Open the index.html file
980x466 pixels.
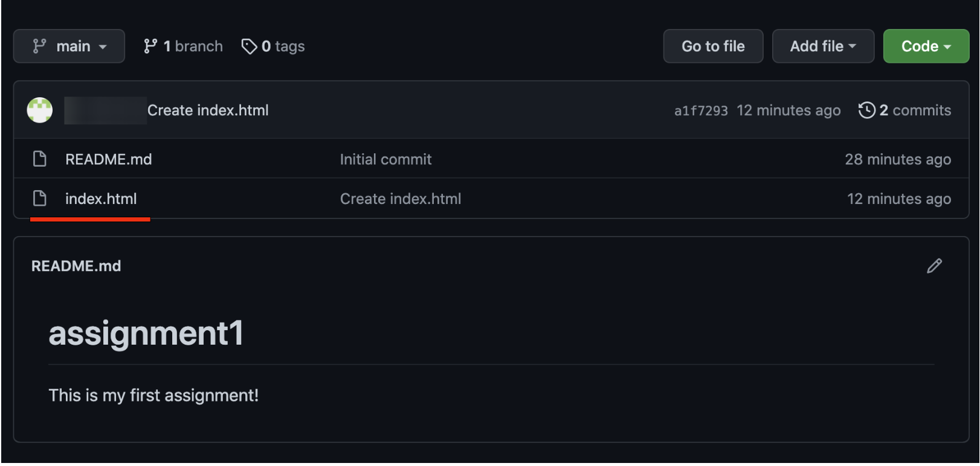pos(101,199)
